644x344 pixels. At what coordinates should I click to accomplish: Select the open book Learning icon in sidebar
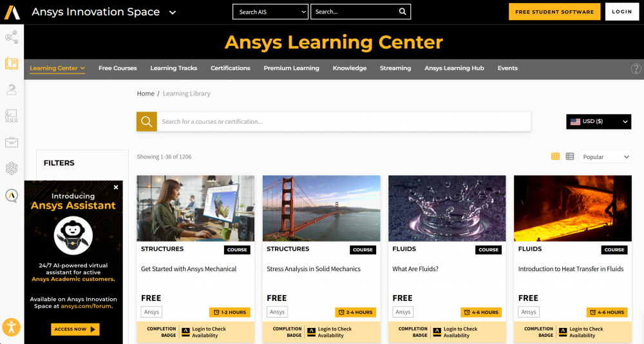[x=12, y=64]
